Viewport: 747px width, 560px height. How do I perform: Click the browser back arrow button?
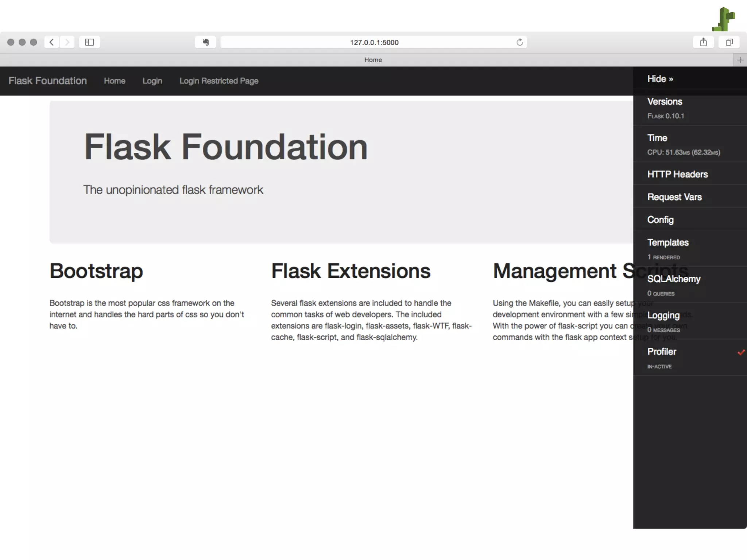[52, 42]
